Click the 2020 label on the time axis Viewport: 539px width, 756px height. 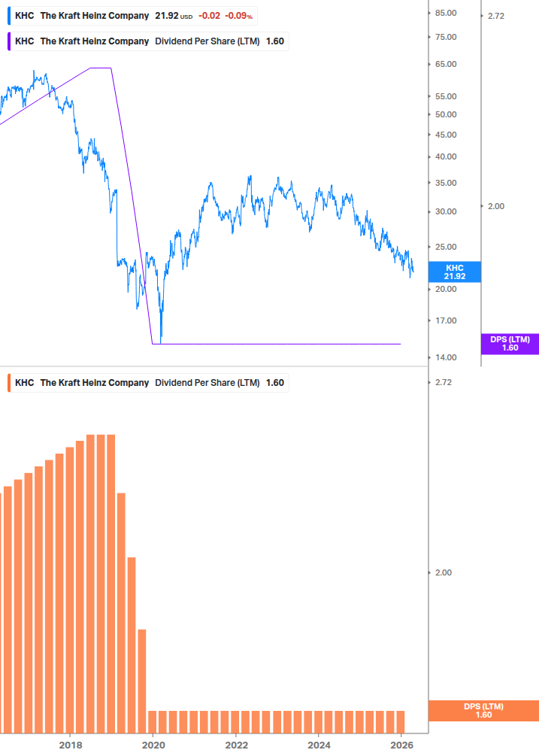coord(153,745)
